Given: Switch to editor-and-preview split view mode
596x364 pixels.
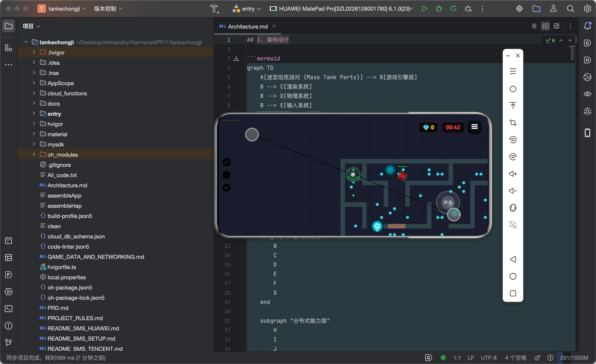Looking at the screenshot, I should pyautogui.click(x=545, y=26).
